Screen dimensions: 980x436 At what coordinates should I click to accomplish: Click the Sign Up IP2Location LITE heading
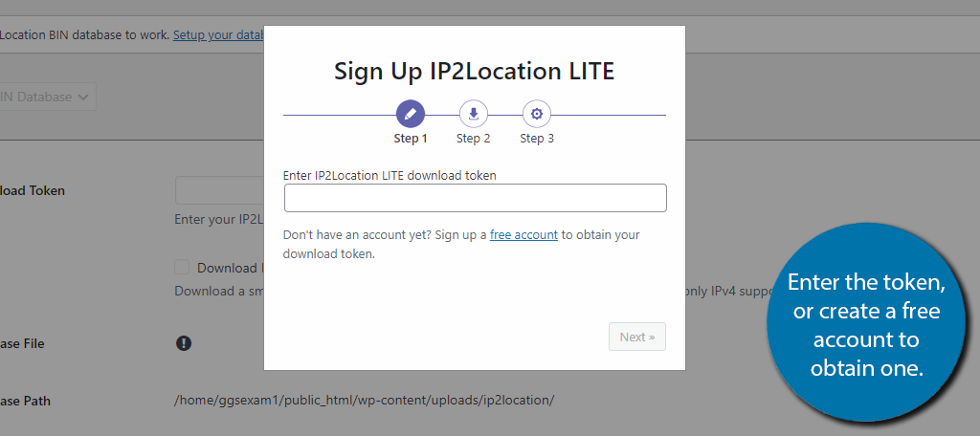click(x=475, y=71)
